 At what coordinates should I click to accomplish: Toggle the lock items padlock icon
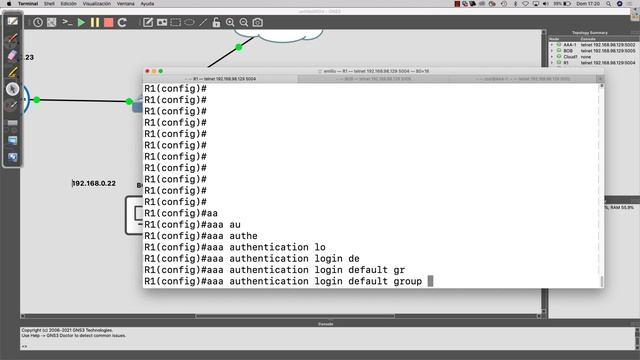pos(216,22)
